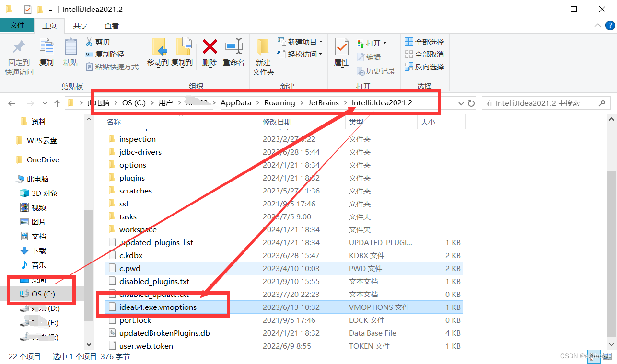Click Paste shortcut (粘贴快捷方式)
The height and width of the screenshot is (364, 617).
[112, 67]
